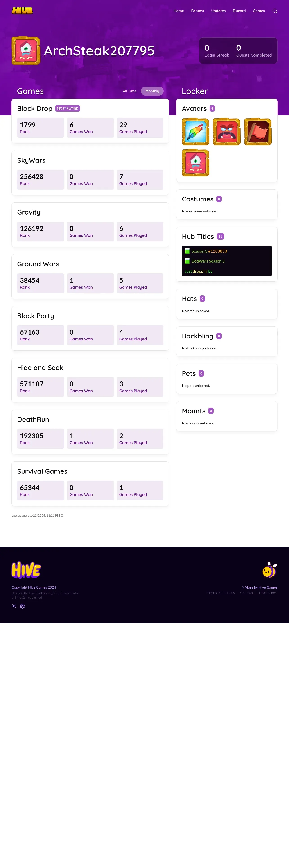Viewport: 289px width, 868px height.
Task: Click the sun light-mode icon in footer
Action: [14, 606]
